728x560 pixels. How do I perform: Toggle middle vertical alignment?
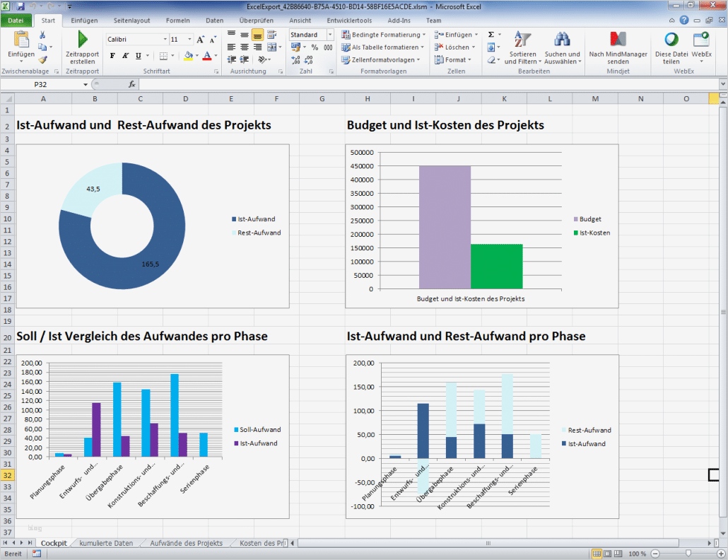click(x=245, y=35)
